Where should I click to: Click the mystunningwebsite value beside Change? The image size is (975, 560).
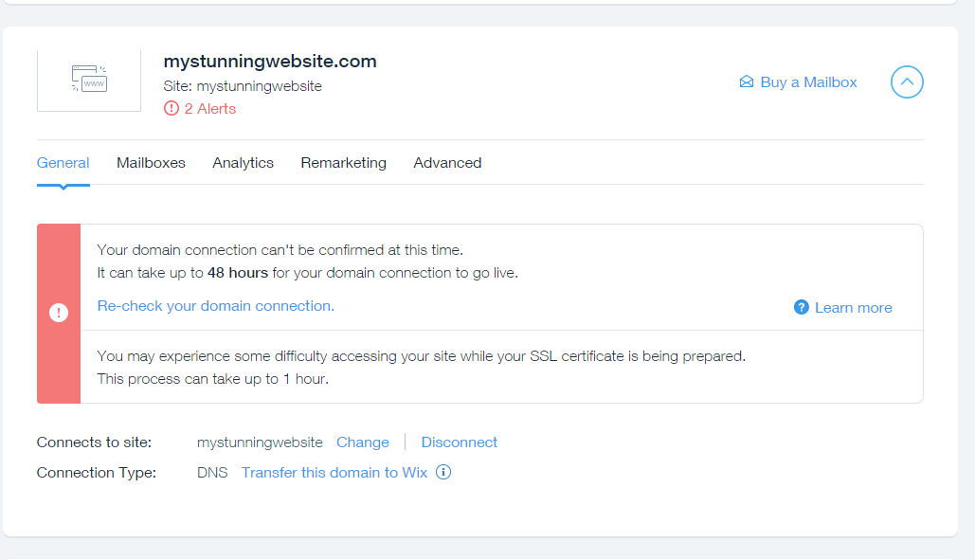(x=260, y=443)
